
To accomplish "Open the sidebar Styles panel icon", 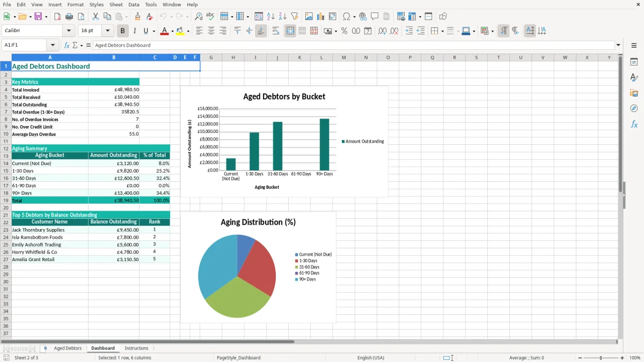I will point(634,77).
